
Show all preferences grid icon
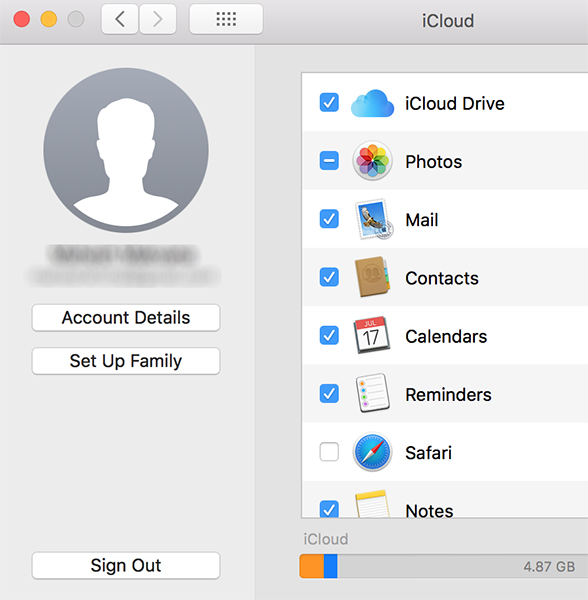click(x=226, y=19)
